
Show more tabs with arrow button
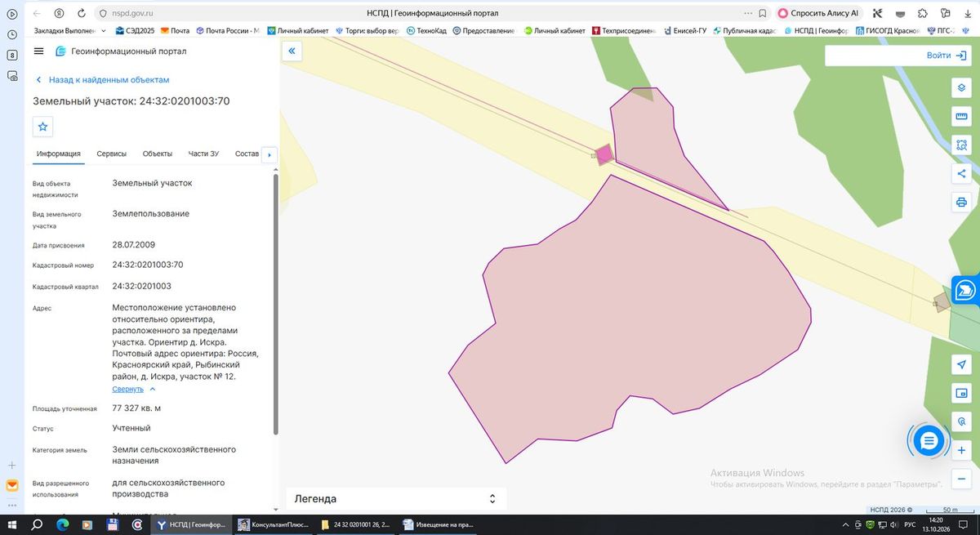269,154
